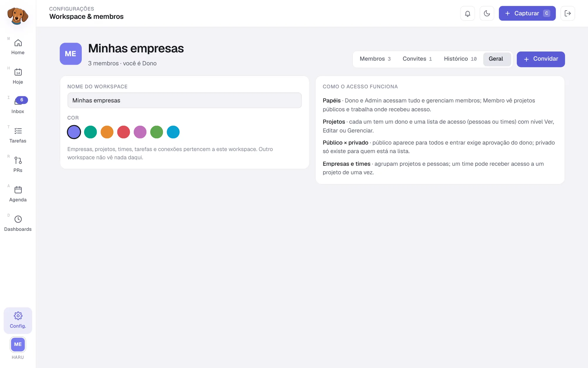Open Dashboards from sidebar
The image size is (588, 368).
click(18, 224)
